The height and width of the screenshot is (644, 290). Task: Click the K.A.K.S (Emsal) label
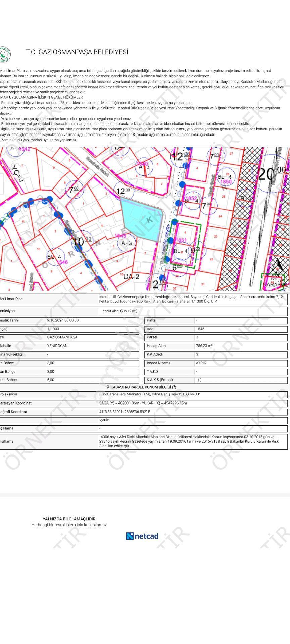[x=160, y=380]
